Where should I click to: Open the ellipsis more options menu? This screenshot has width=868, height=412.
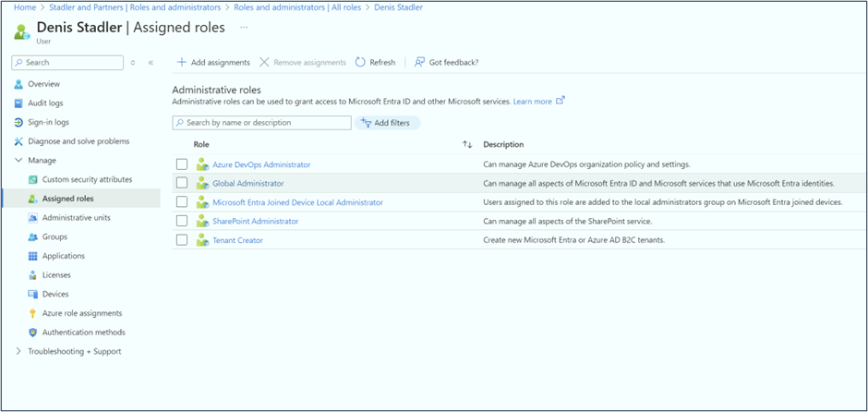(x=244, y=27)
